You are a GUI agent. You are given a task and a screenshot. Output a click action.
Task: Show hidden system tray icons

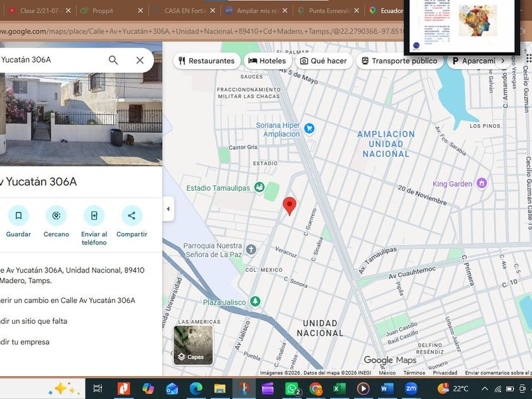click(485, 389)
